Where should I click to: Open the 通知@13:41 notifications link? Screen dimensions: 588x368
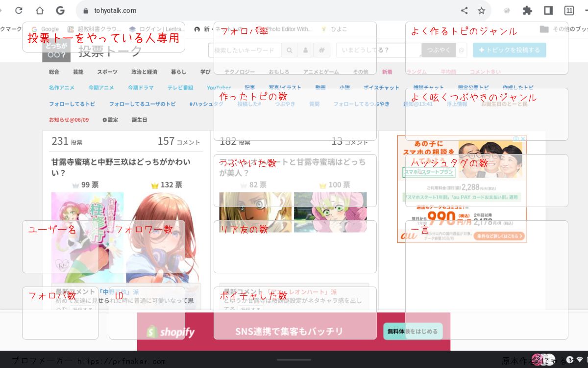click(418, 104)
